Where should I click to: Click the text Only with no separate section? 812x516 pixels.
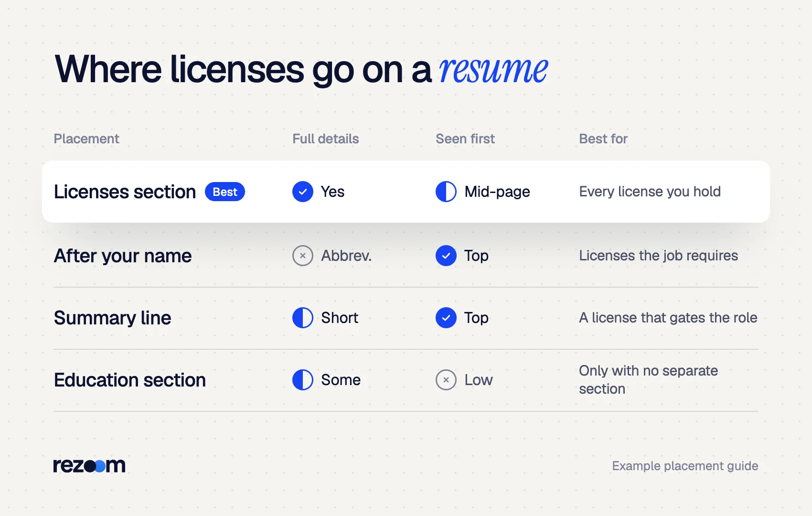click(x=649, y=380)
